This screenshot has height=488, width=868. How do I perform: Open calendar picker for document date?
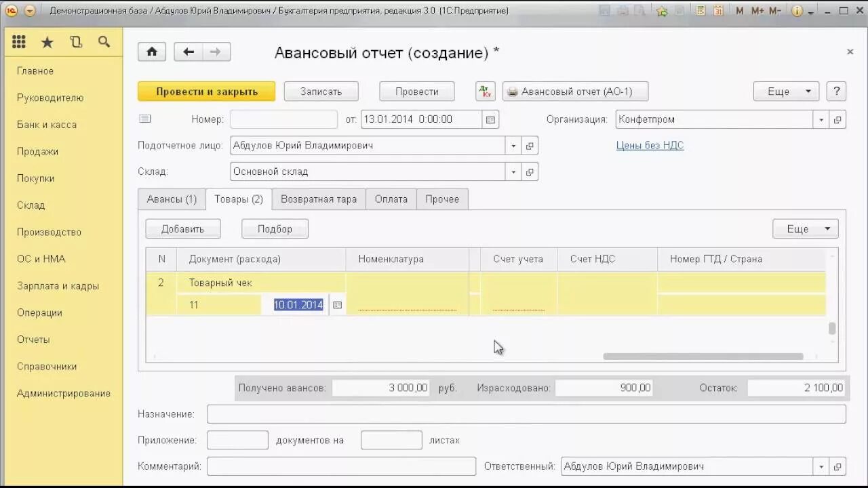tap(491, 119)
